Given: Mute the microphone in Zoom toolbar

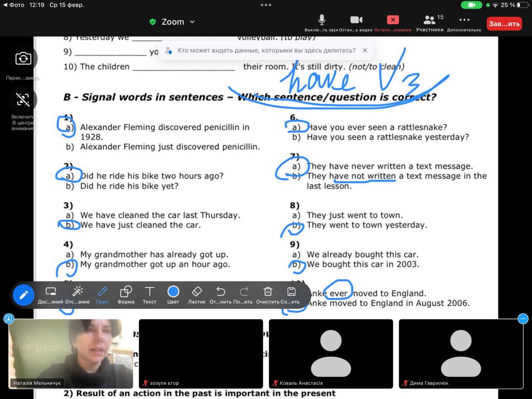Looking at the screenshot, I should 321,20.
